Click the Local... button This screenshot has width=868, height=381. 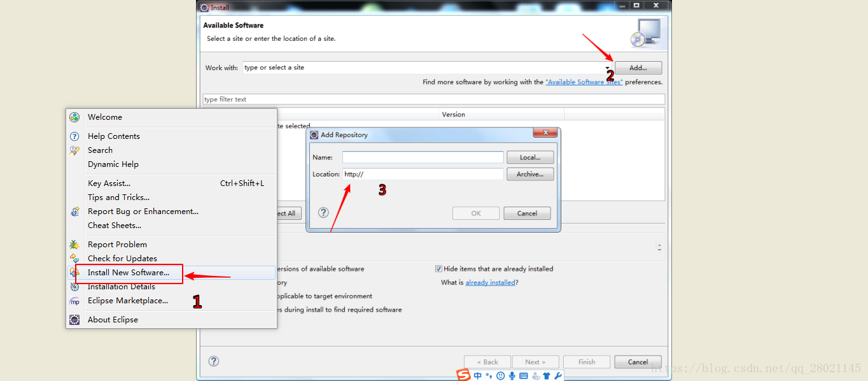(x=530, y=157)
